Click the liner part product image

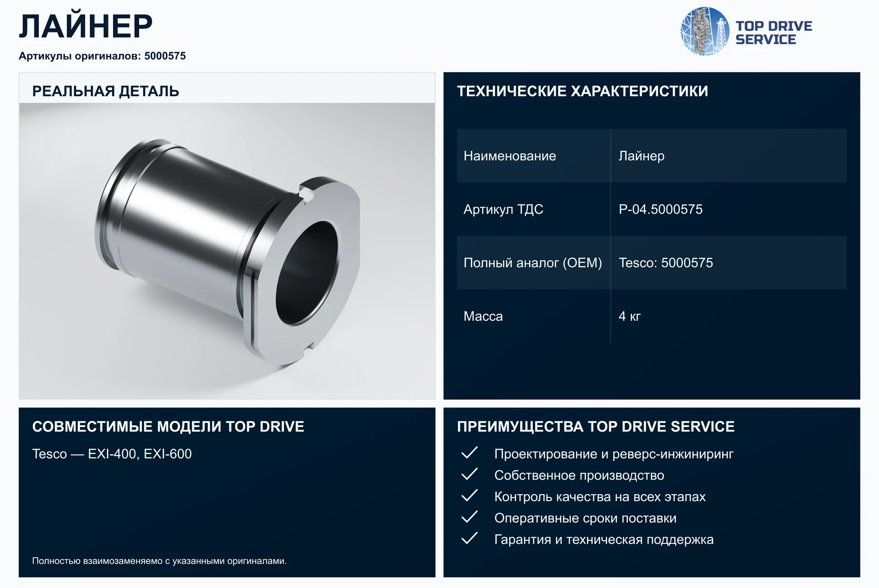pyautogui.click(x=227, y=251)
